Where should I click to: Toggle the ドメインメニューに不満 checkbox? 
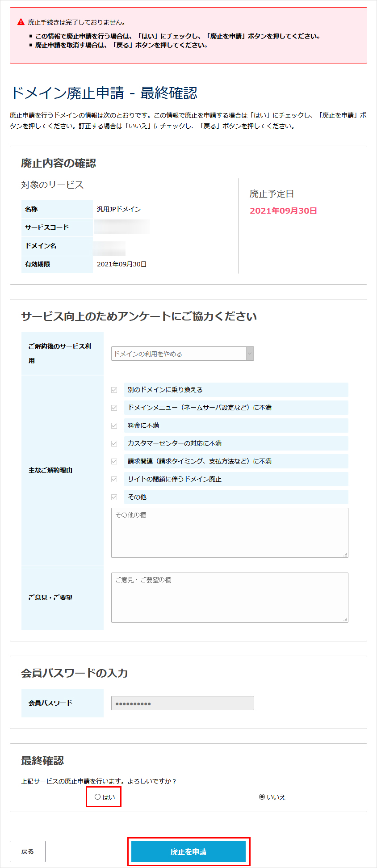pyautogui.click(x=114, y=408)
